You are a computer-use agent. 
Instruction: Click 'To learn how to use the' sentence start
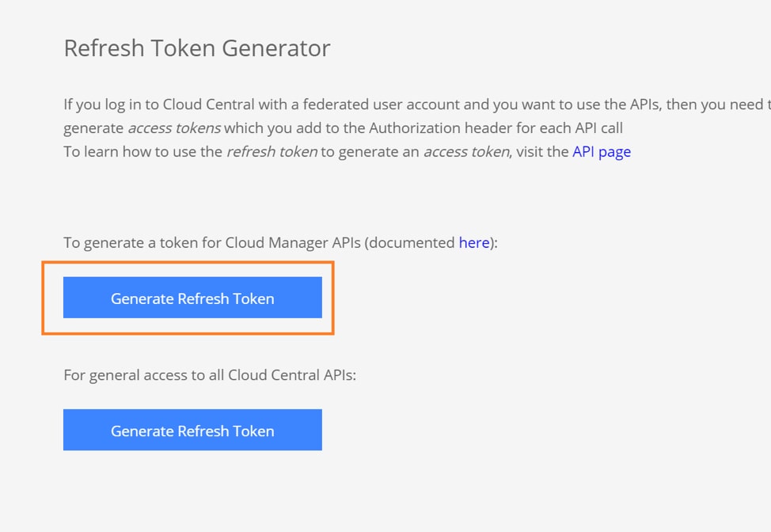pos(142,151)
